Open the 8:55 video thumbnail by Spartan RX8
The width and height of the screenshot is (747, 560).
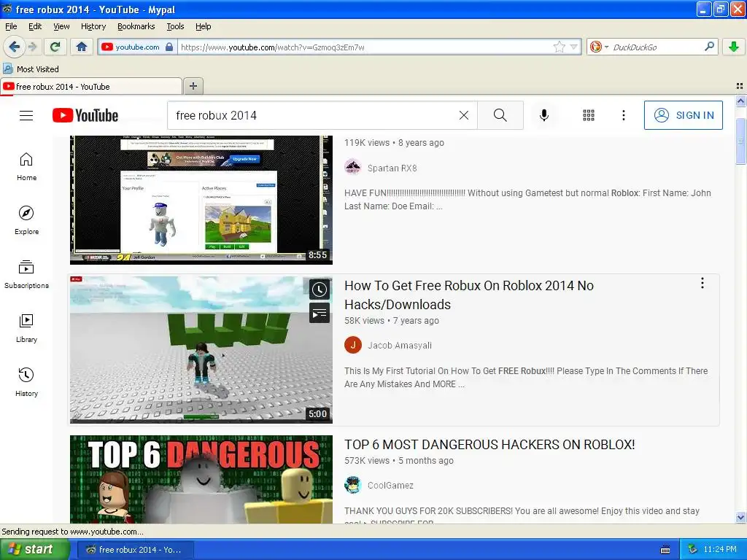201,200
